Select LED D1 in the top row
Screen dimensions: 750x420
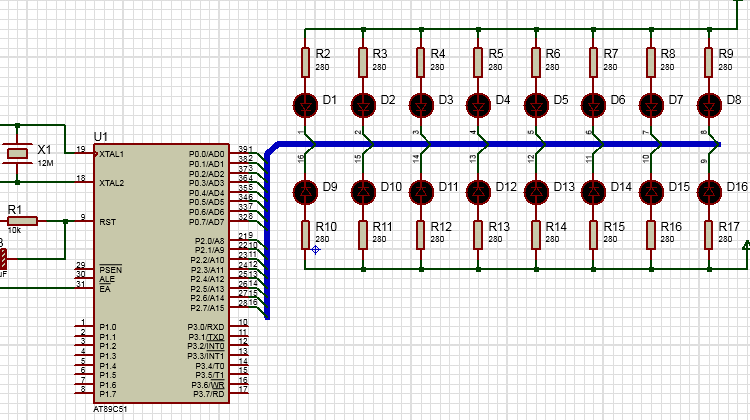click(305, 105)
